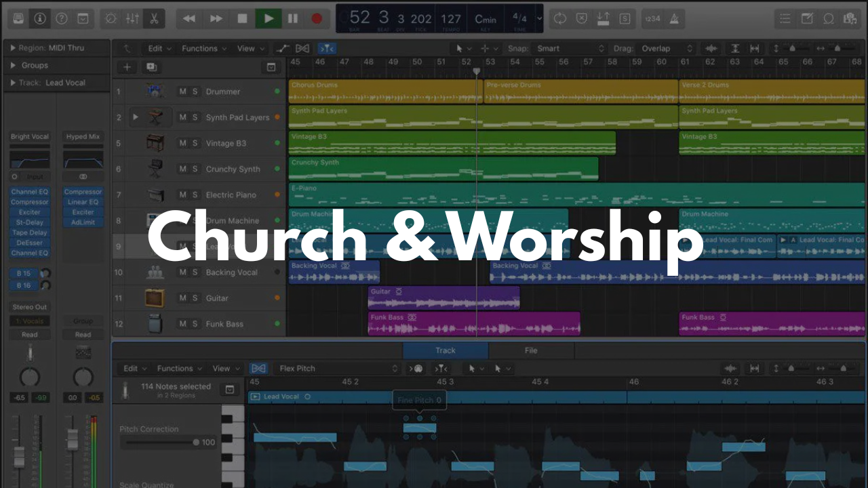Click the Add Track plus button
This screenshot has height=488, width=868.
click(127, 67)
